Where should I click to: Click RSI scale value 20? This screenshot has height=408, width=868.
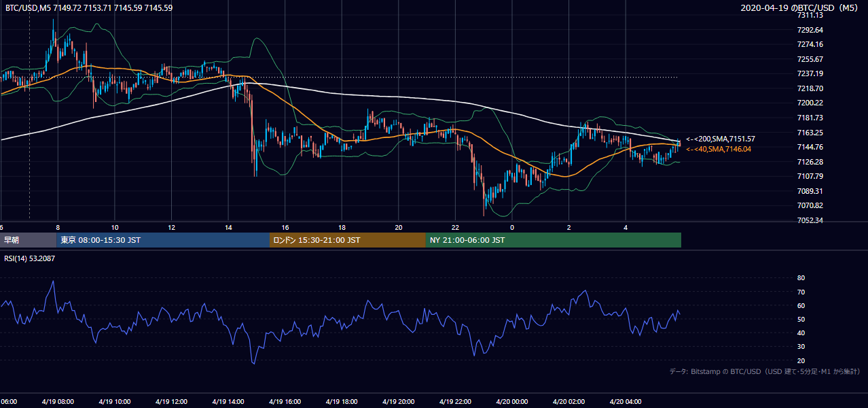(801, 360)
